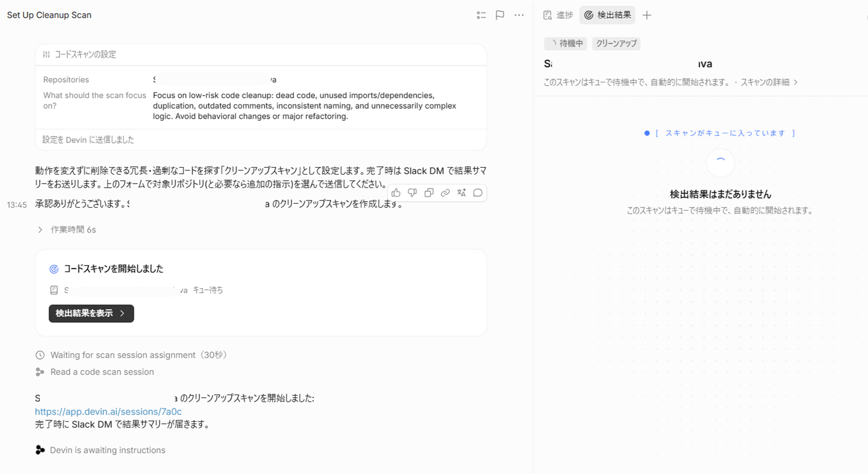868x474 pixels.
Task: Click コードスキャンを開始しました scan icon
Action: [54, 269]
